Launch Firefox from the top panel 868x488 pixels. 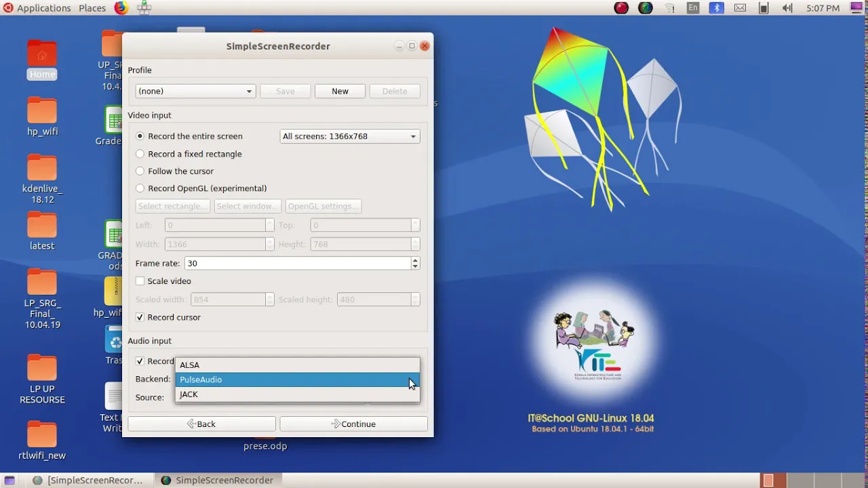tap(121, 8)
